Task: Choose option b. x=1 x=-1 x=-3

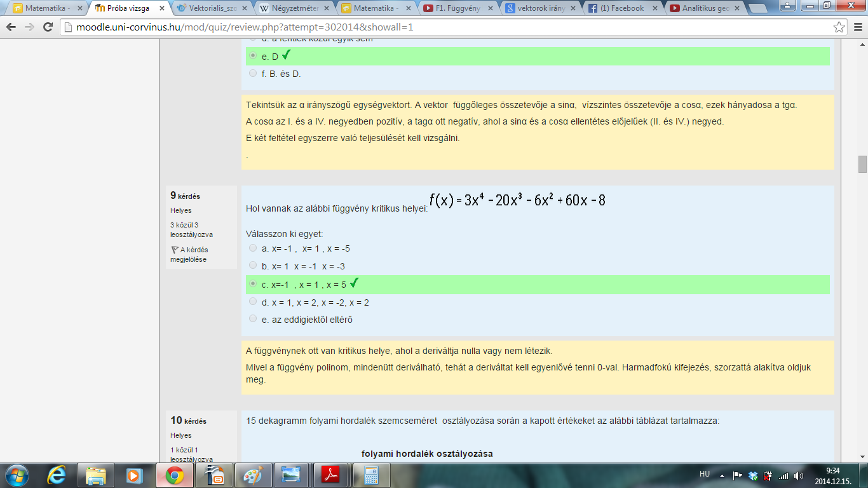Action: 253,266
